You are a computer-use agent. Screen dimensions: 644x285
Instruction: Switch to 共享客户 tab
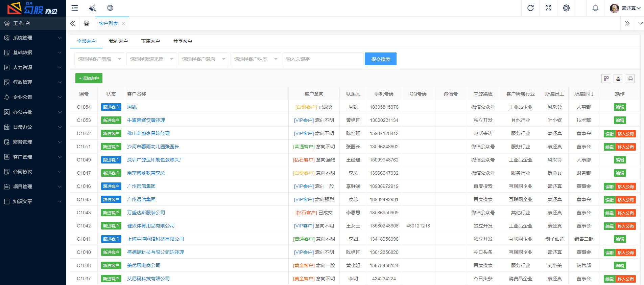(x=183, y=41)
